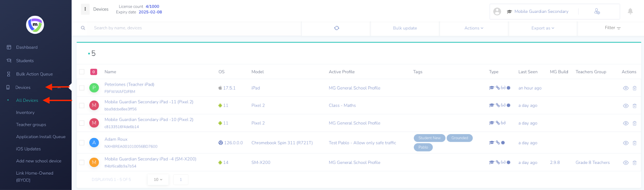Click the Bulk Action Queue hourglass icon
644x190 pixels.
9,74
